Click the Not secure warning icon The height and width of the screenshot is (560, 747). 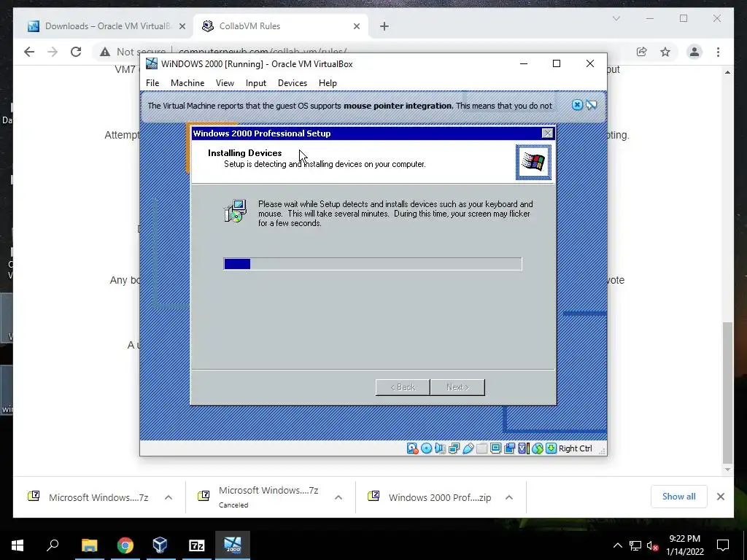[105, 52]
